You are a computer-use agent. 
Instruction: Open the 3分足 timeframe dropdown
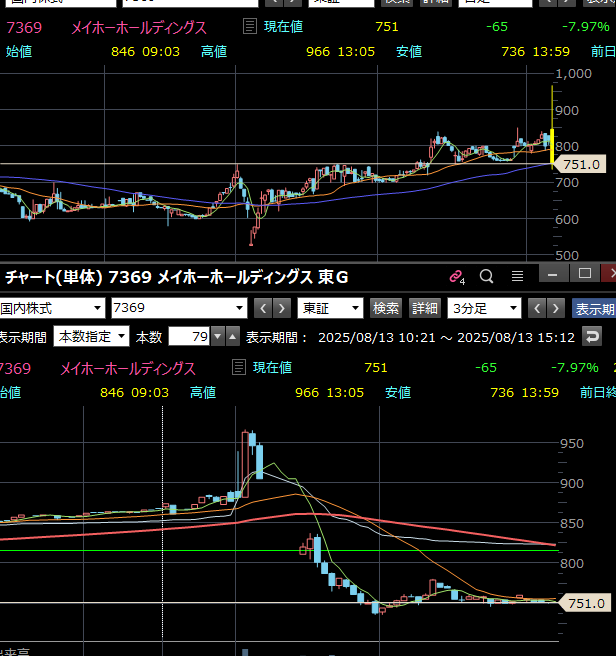point(485,309)
